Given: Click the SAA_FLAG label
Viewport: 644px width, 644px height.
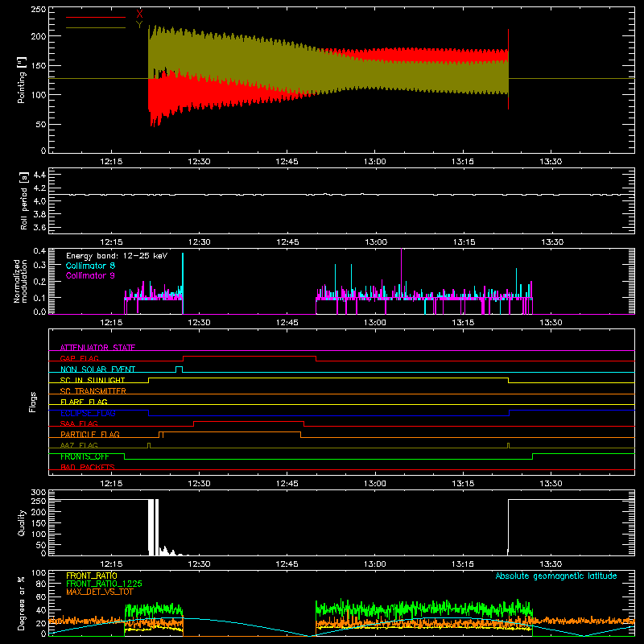Looking at the screenshot, I should [x=79, y=423].
